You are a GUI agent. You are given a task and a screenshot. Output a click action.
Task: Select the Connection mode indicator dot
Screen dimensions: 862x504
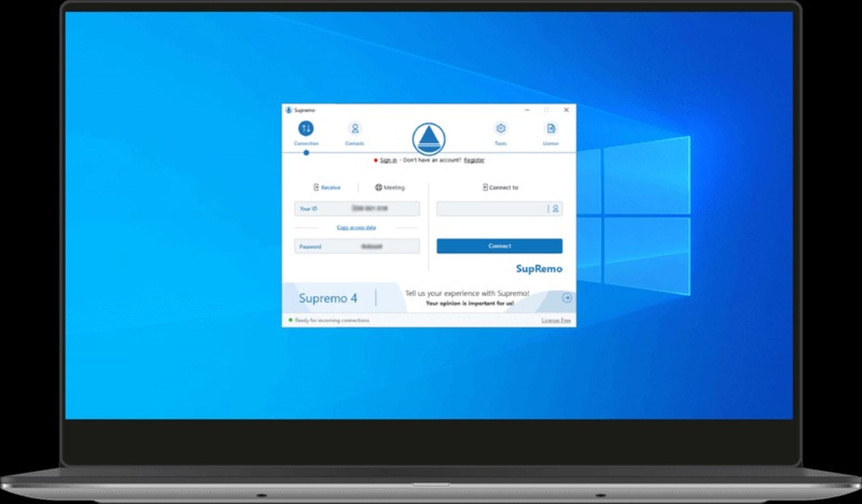307,153
